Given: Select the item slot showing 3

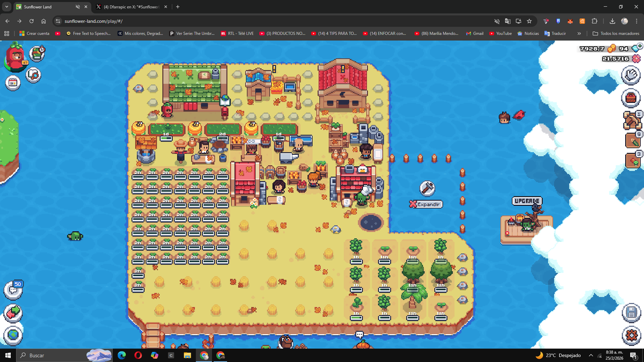Looking at the screenshot, I should 633,160.
